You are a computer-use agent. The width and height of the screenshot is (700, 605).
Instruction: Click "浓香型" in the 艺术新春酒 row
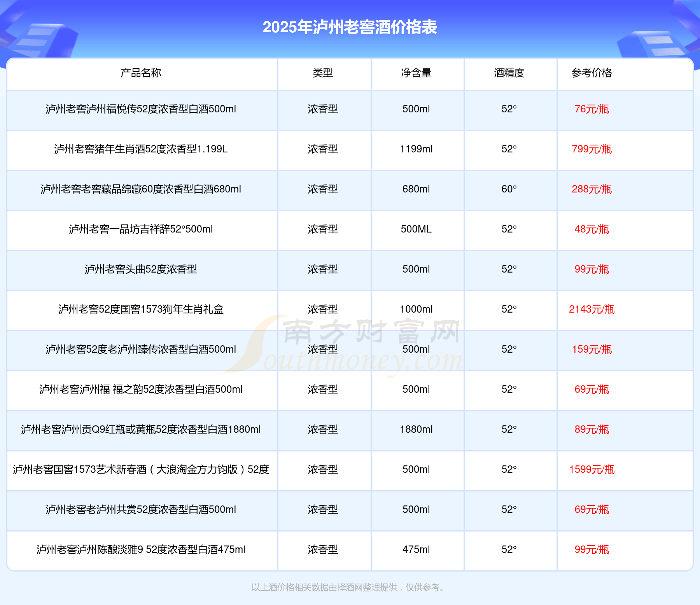[323, 469]
